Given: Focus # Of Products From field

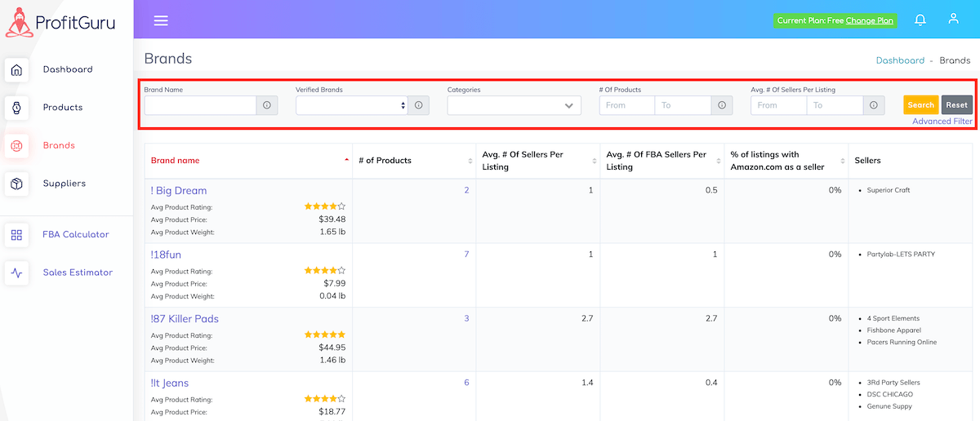Looking at the screenshot, I should tap(627, 105).
